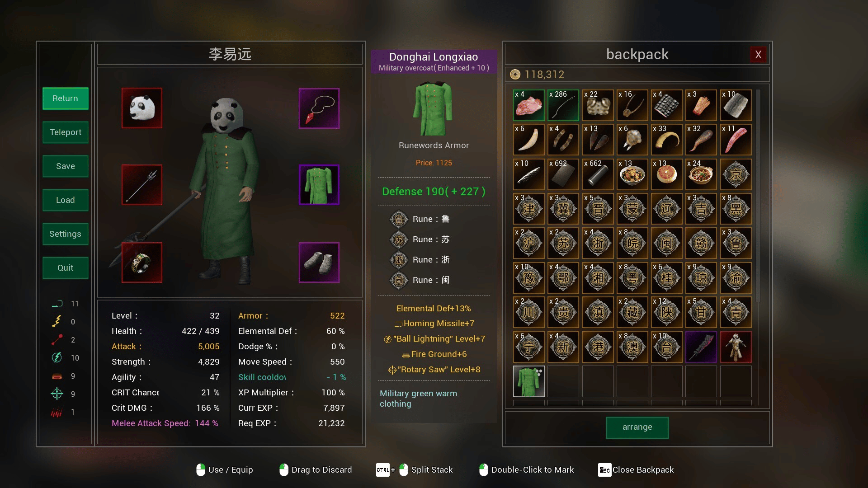Click the 京 rune in backpack
This screenshot has width=868, height=488.
[x=736, y=174]
